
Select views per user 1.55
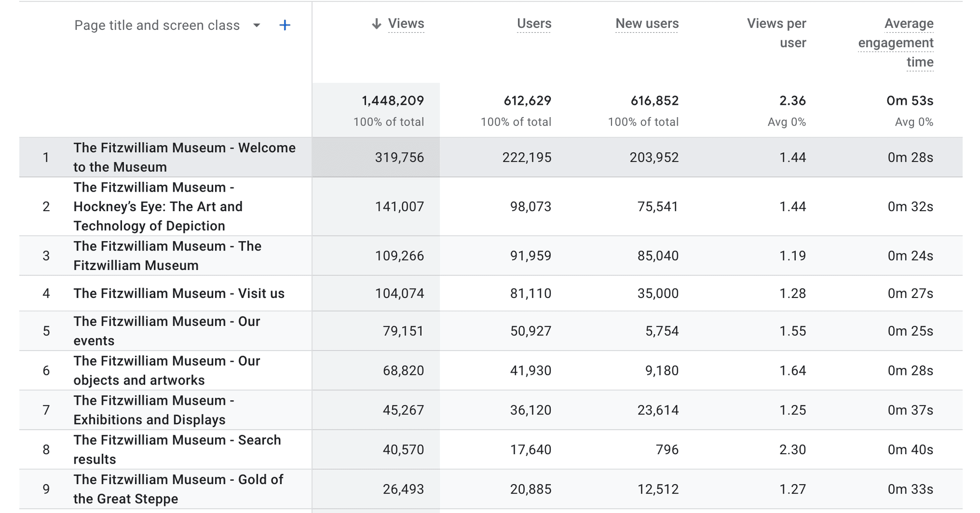tap(793, 331)
